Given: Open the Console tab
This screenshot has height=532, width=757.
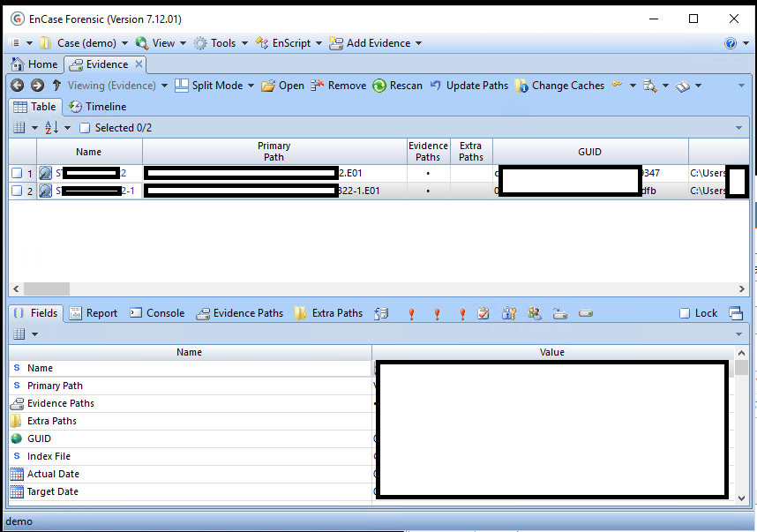Looking at the screenshot, I should pos(157,313).
